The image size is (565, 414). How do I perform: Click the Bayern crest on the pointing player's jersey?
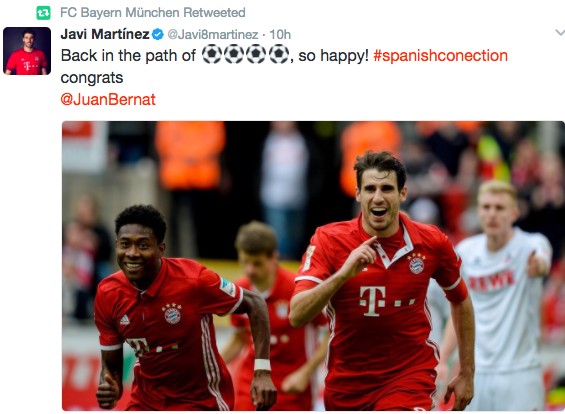click(416, 264)
